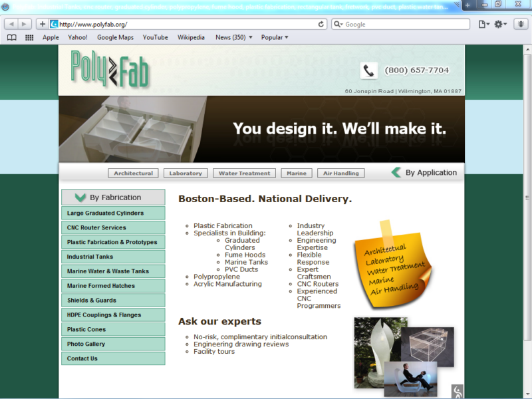The image size is (532, 399).
Task: Open Marine Water & Waste Tanks item
Action: click(x=113, y=271)
